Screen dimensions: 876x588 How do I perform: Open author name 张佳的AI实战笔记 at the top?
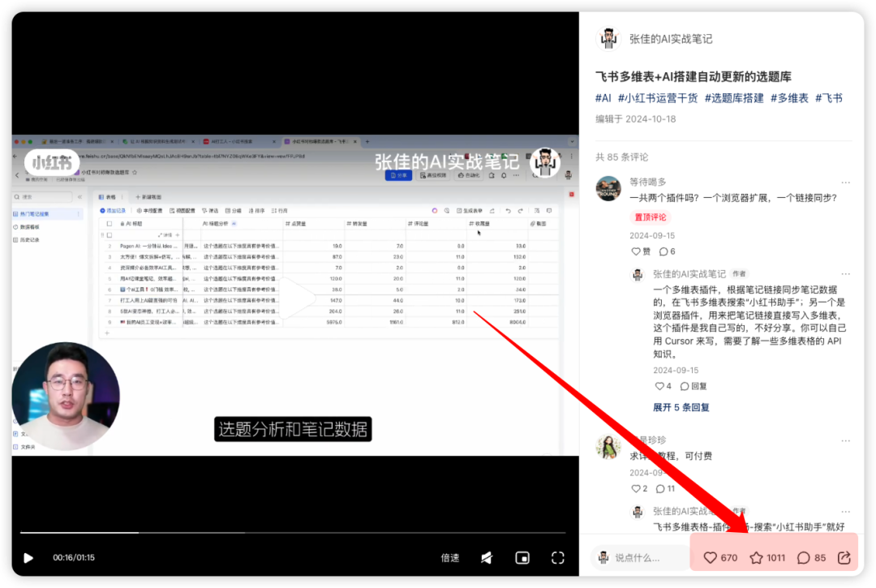coord(671,39)
